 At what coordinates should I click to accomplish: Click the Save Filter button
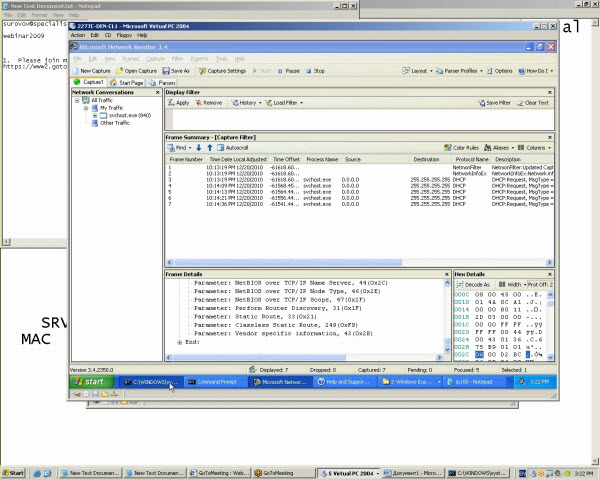point(495,103)
